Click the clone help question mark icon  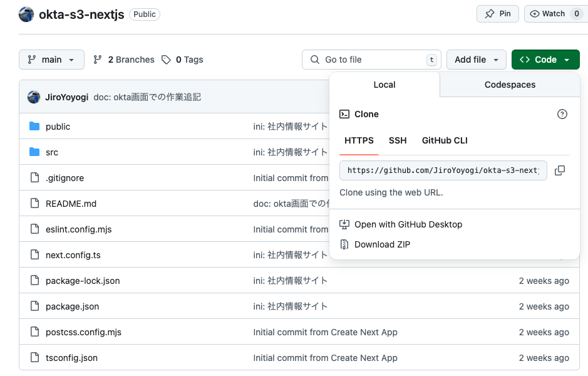[562, 114]
